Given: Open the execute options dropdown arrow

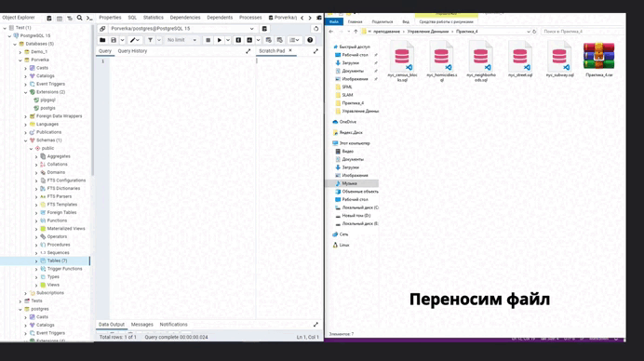Looking at the screenshot, I should [227, 40].
